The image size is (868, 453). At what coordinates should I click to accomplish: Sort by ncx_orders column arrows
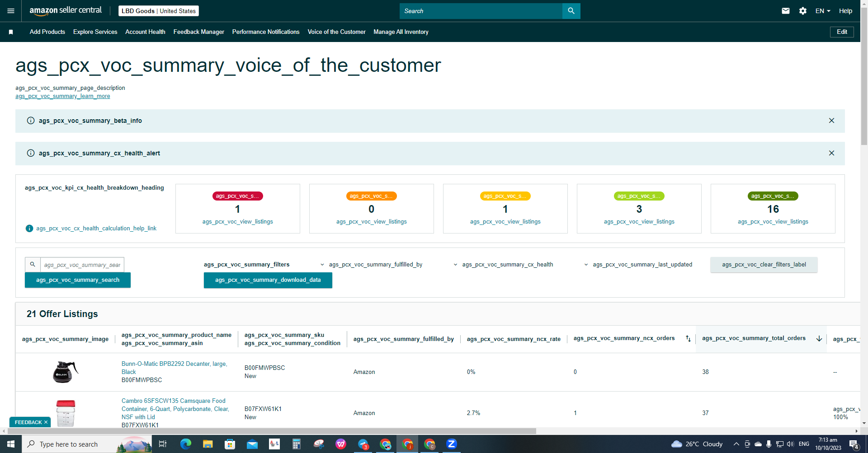click(x=688, y=339)
